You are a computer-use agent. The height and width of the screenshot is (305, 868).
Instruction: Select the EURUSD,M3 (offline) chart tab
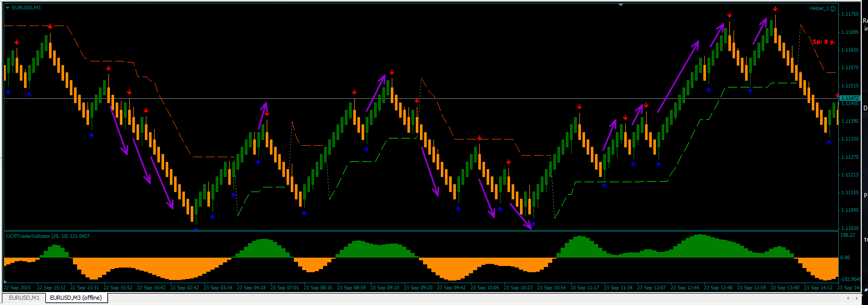[x=76, y=298]
